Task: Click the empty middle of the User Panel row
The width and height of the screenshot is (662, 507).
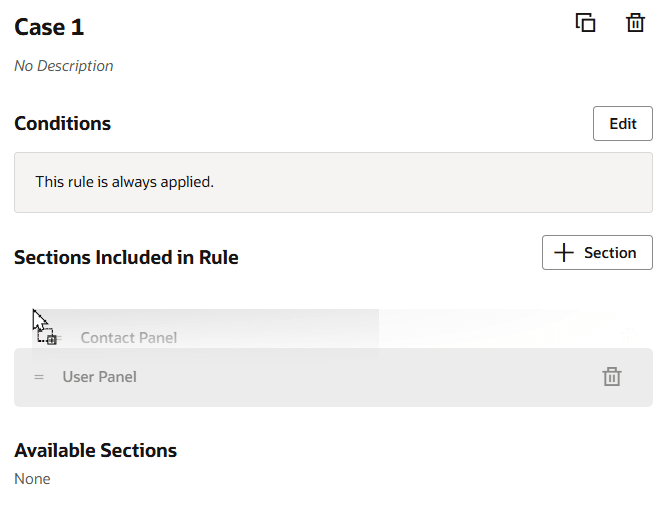Action: click(350, 377)
